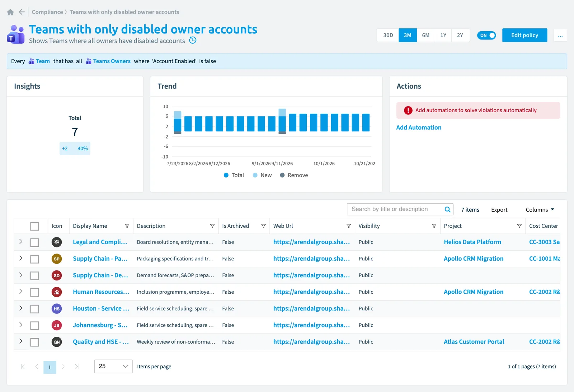Click the Export button
This screenshot has height=392, width=574.
click(x=499, y=210)
